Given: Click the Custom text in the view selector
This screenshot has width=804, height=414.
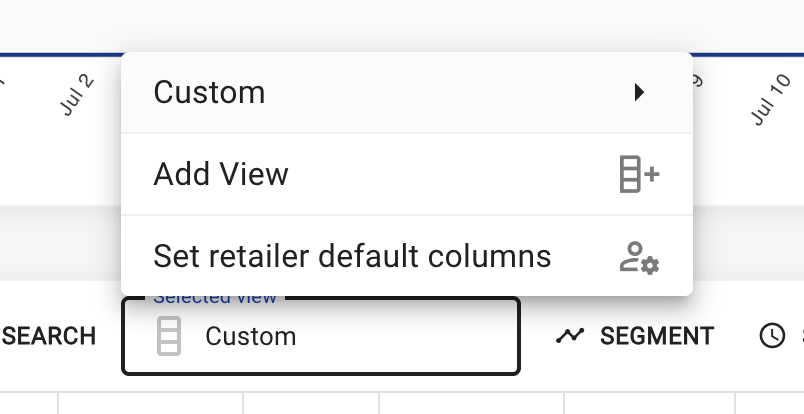Looking at the screenshot, I should pos(251,337).
